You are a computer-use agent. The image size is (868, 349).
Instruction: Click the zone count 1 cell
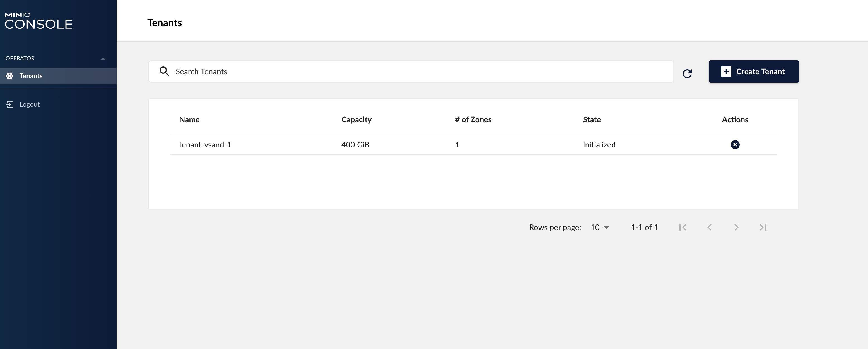(x=457, y=145)
